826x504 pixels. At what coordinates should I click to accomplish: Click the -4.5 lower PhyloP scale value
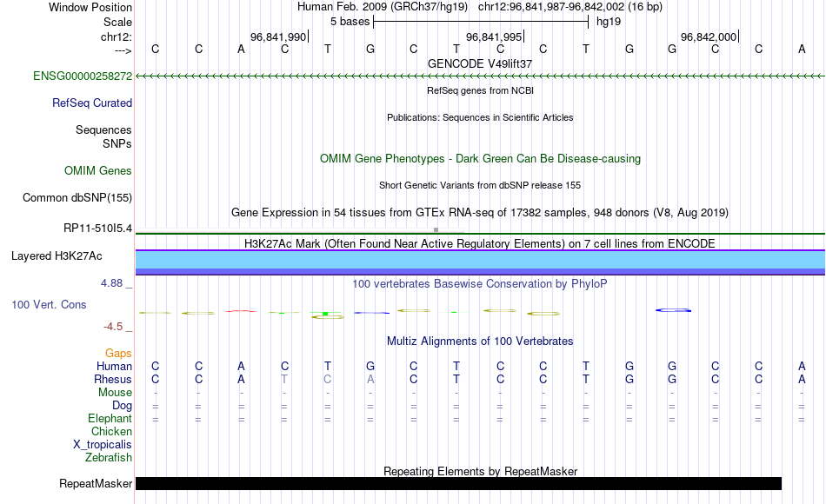tap(113, 327)
